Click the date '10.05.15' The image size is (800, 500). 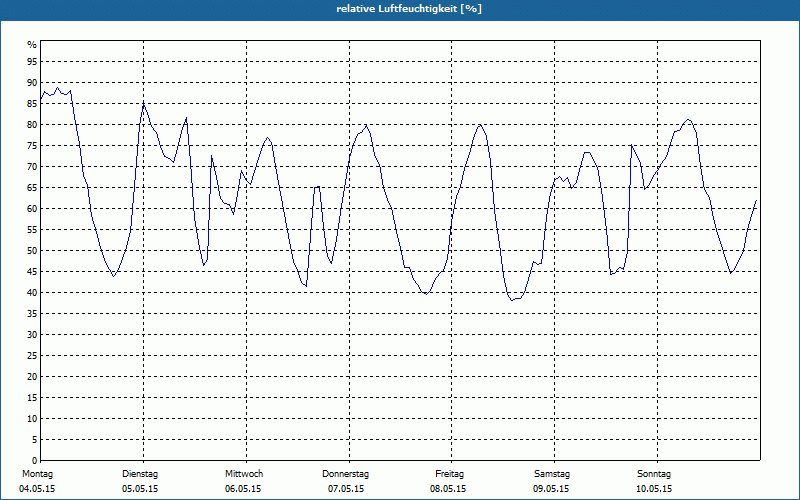point(654,489)
